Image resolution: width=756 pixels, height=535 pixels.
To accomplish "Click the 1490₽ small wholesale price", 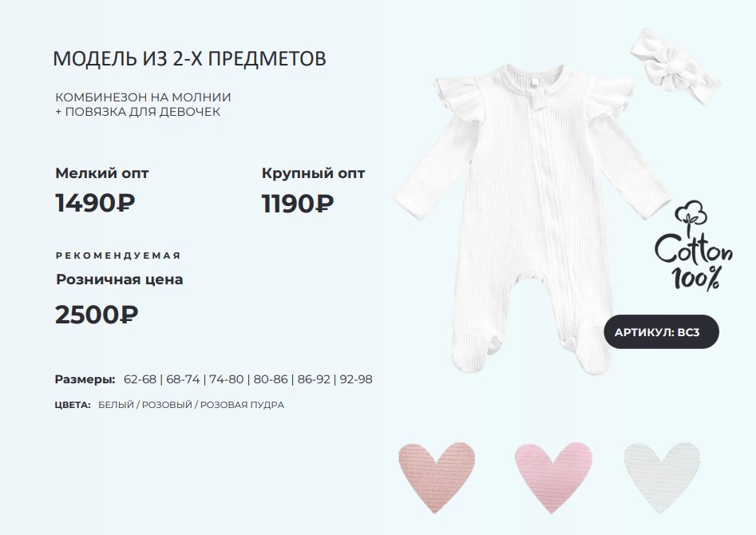I will pos(95,204).
